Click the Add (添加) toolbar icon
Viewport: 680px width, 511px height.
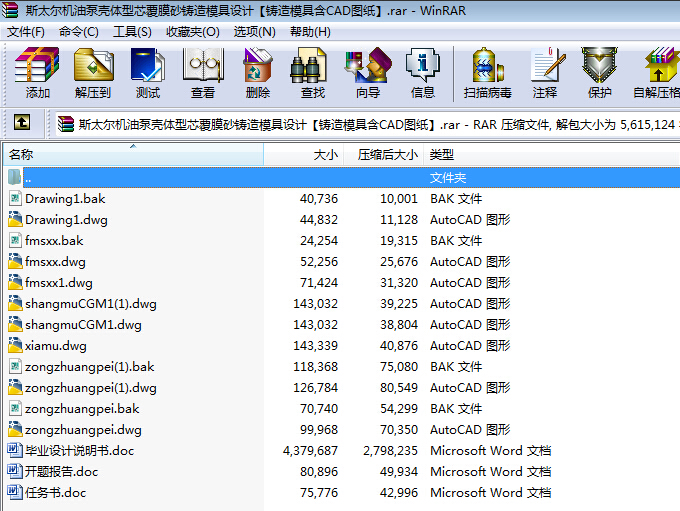37,65
